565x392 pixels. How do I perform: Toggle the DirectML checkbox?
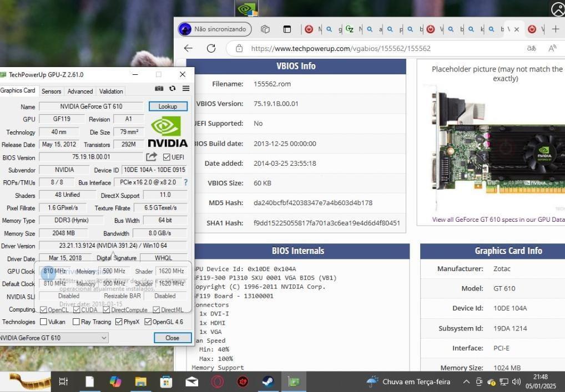click(156, 309)
